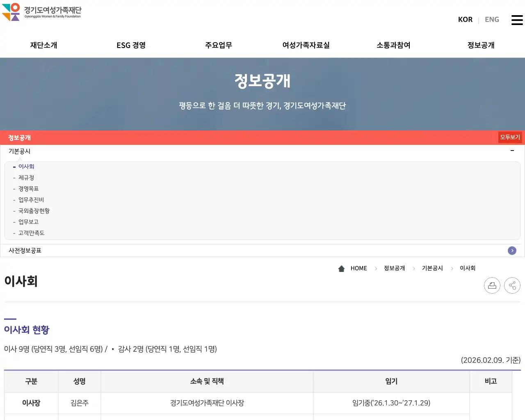Click 기본공시 in the breadcrumb
The image size is (525, 420).
click(x=432, y=268)
